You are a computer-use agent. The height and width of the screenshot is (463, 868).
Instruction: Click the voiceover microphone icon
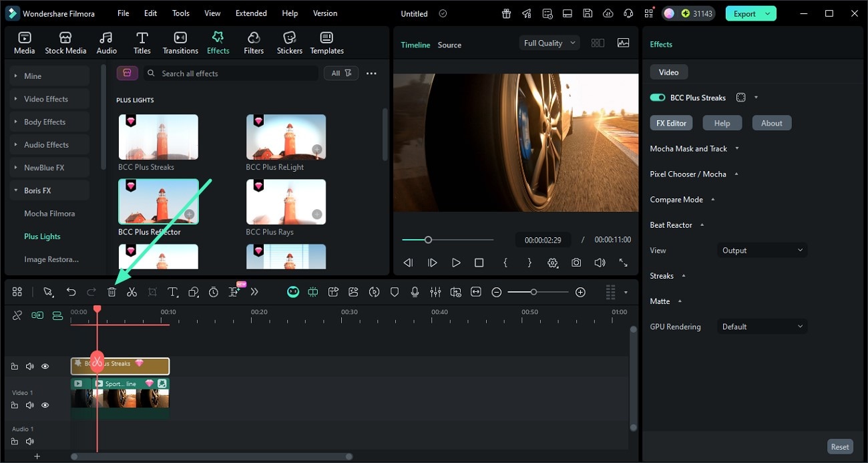point(415,292)
